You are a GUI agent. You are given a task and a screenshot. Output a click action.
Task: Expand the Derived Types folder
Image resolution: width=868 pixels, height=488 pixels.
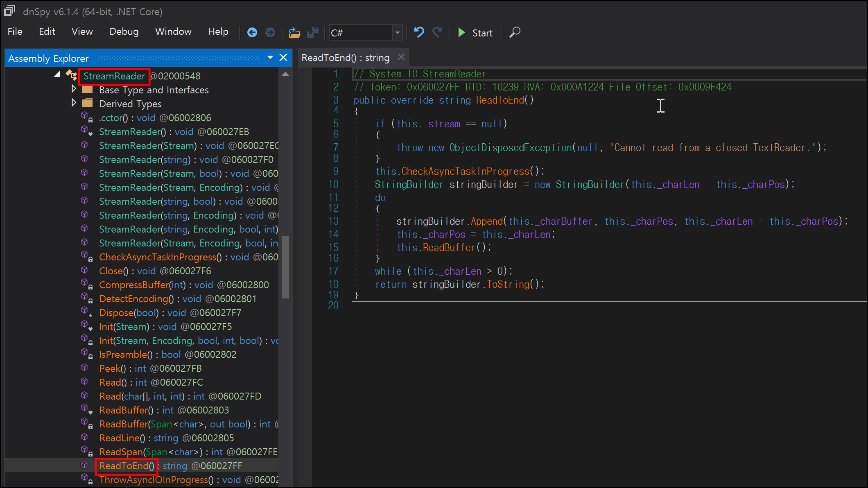click(x=74, y=103)
